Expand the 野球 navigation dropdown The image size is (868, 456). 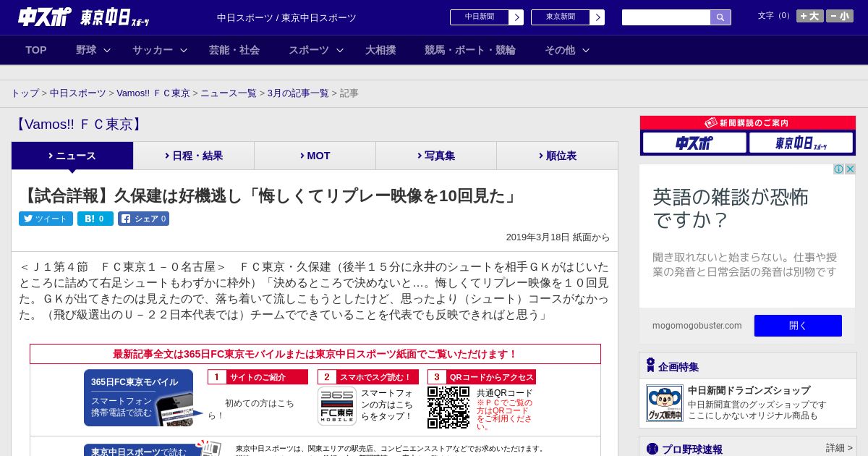tap(93, 50)
